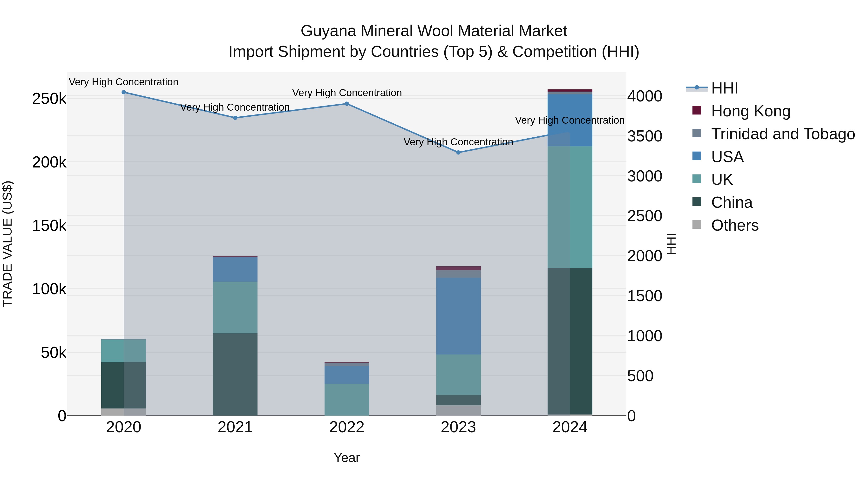Screen dimensions: 868x488
Task: Click Very High Concentration label above 2023
Action: (458, 142)
